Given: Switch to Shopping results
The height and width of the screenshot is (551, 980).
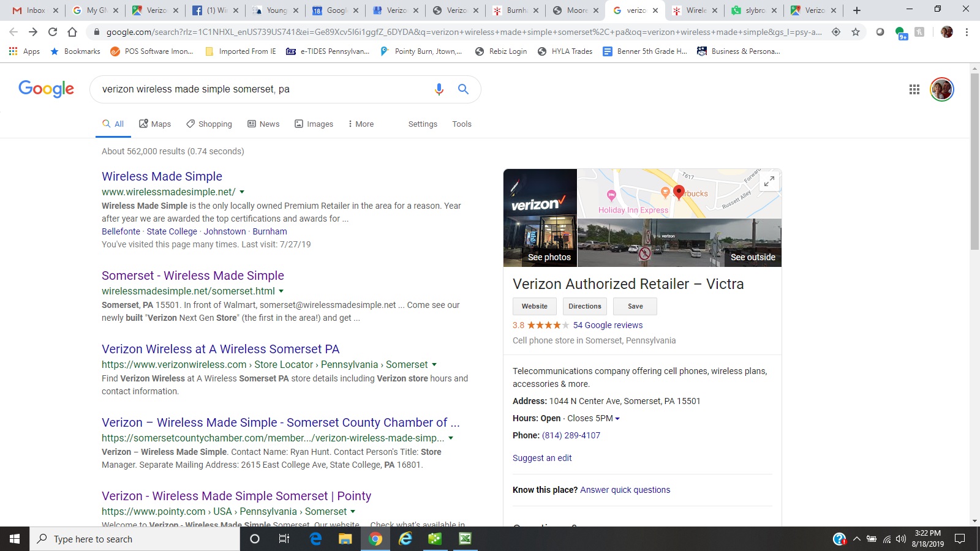Looking at the screenshot, I should click(x=209, y=124).
